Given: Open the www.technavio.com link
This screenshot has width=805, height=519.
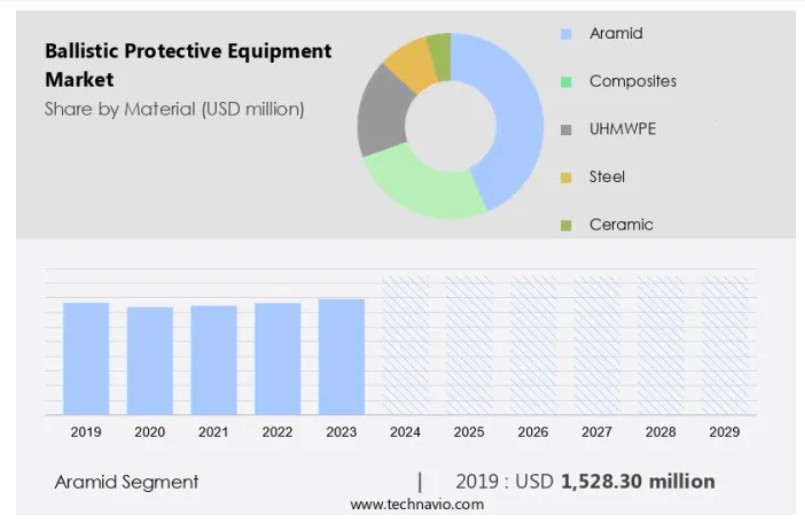Looking at the screenshot, I should point(416,505).
